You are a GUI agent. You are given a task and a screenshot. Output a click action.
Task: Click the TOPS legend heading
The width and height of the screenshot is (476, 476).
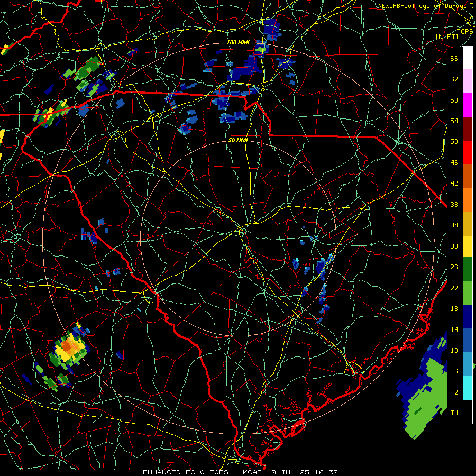coord(465,31)
